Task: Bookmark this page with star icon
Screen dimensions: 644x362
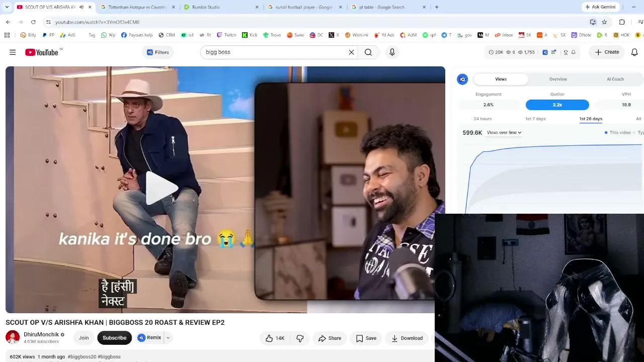Action: point(604,22)
